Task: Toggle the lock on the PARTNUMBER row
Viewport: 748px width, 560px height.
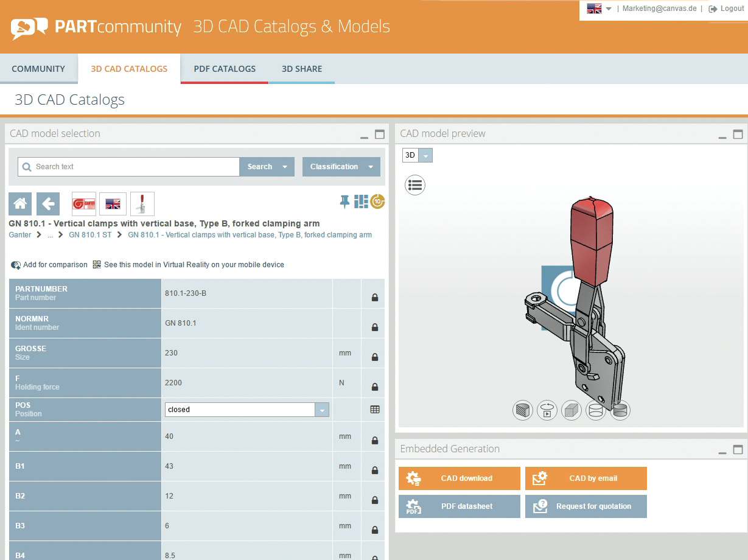Action: (x=375, y=298)
